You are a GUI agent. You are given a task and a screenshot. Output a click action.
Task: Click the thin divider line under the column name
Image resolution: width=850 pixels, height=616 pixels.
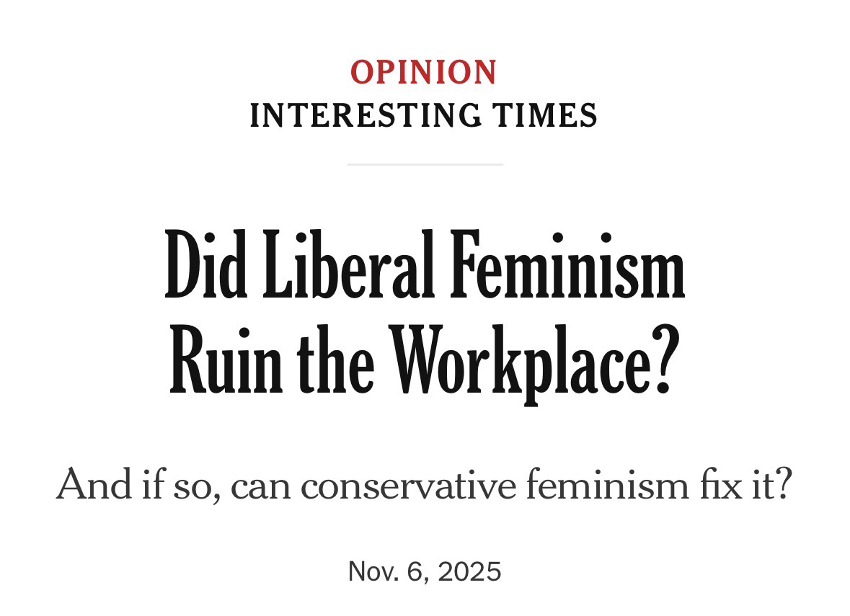point(425,164)
